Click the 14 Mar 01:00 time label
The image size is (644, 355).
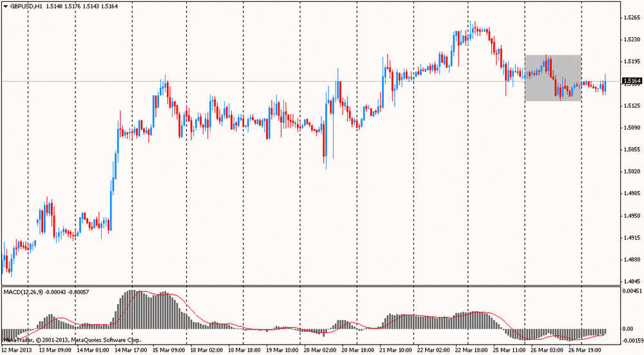tap(93, 350)
